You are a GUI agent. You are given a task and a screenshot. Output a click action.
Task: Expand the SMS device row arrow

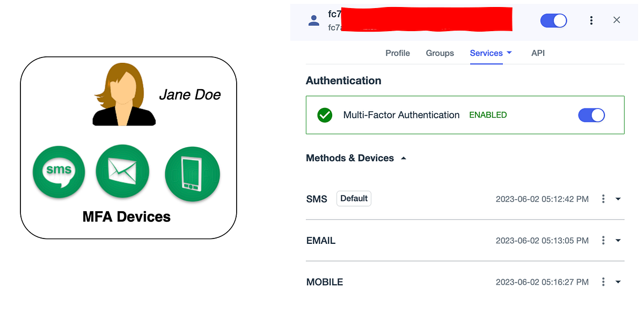pos(618,199)
